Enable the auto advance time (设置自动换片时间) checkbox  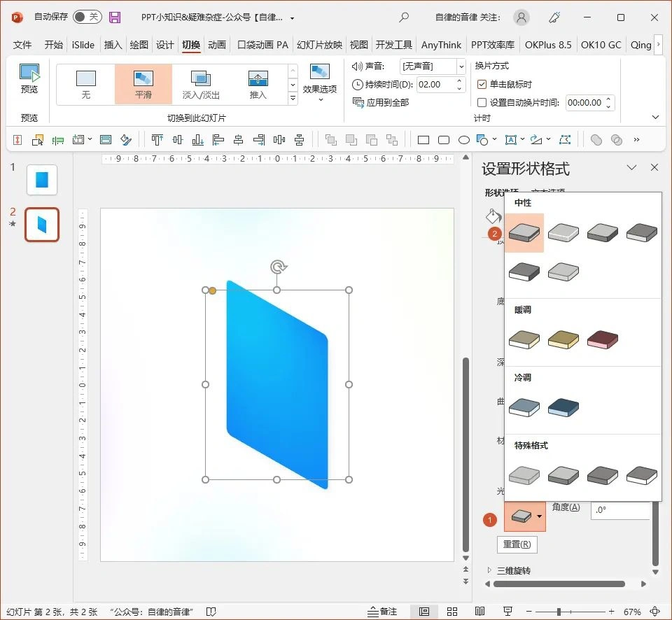[x=482, y=103]
